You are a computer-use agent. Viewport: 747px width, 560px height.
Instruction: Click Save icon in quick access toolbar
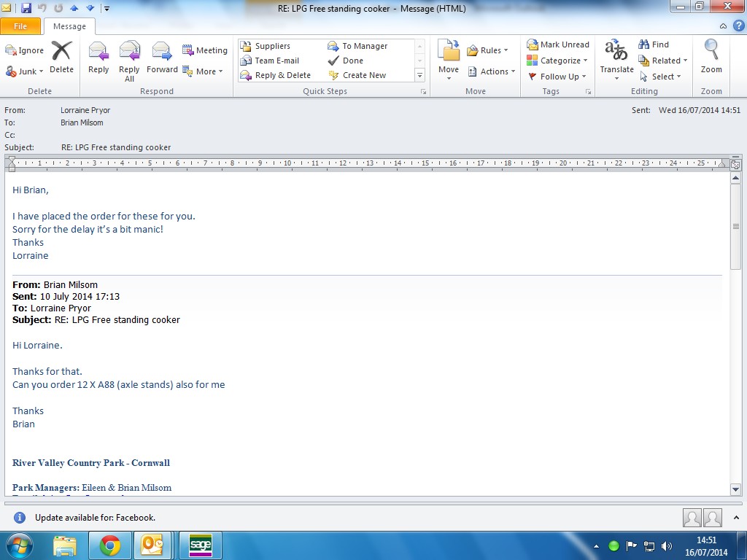pyautogui.click(x=26, y=8)
